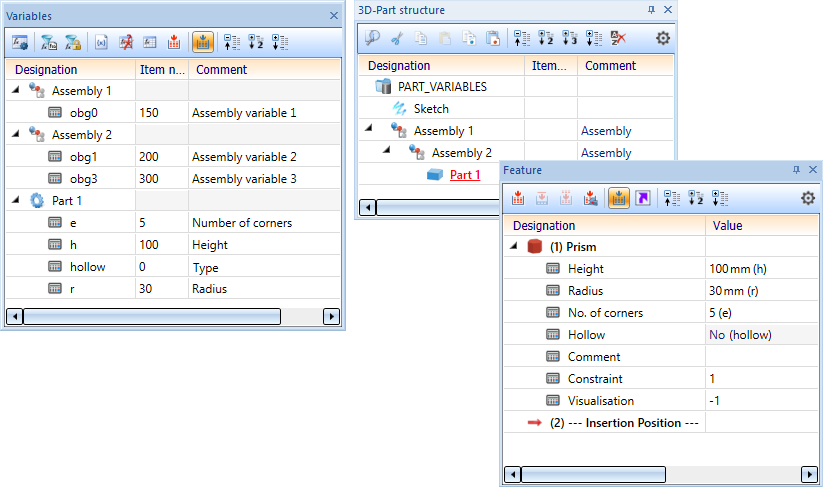This screenshot has width=823, height=487.
Task: Click red recalculate icon with blue marker in Feature toolbar
Action: click(590, 198)
